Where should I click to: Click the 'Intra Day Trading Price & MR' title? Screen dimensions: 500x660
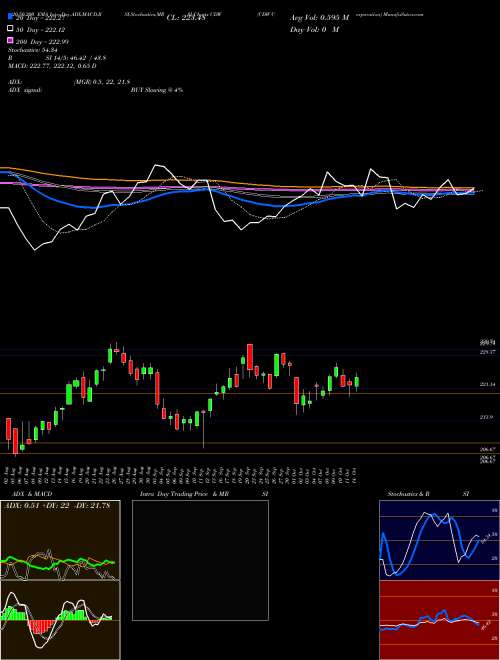(184, 494)
